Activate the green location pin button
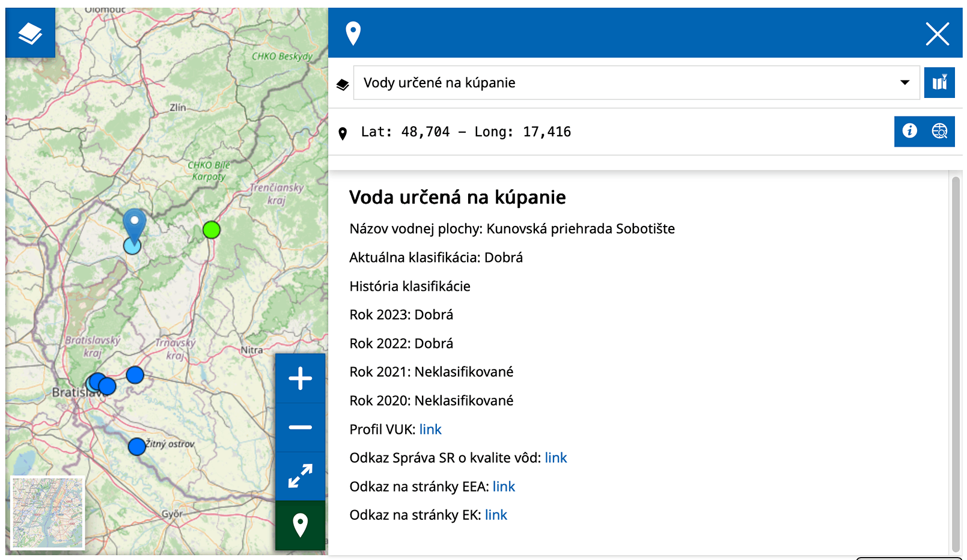 300,525
